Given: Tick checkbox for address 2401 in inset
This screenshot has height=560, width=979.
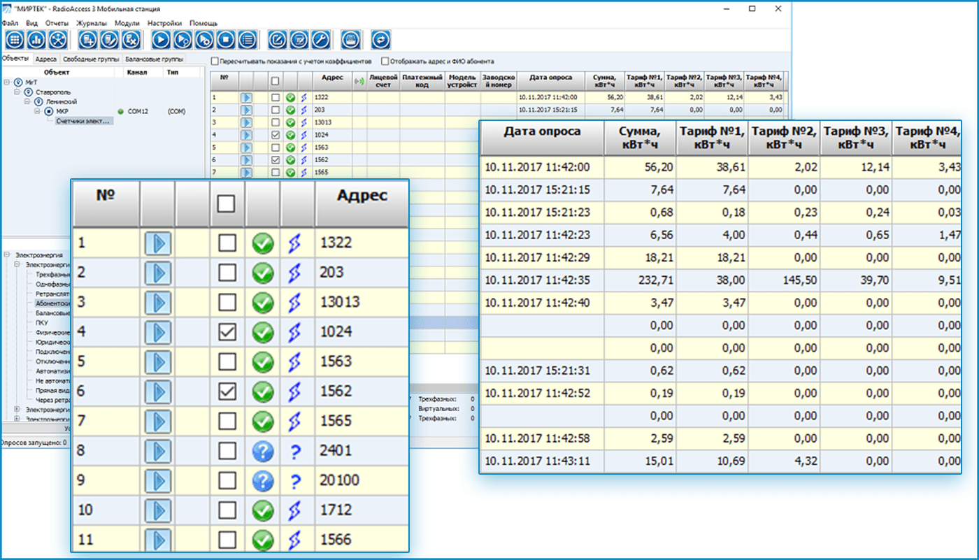Looking at the screenshot, I should (227, 451).
